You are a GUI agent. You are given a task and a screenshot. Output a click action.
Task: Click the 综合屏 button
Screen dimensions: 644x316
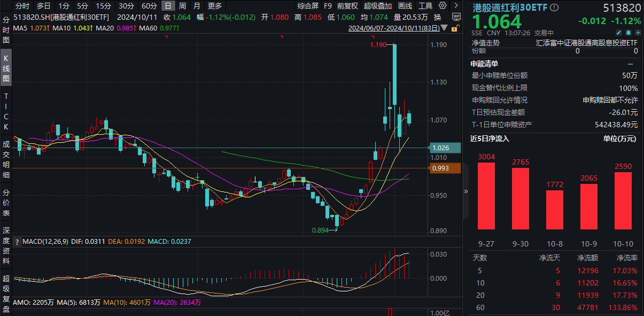click(308, 6)
